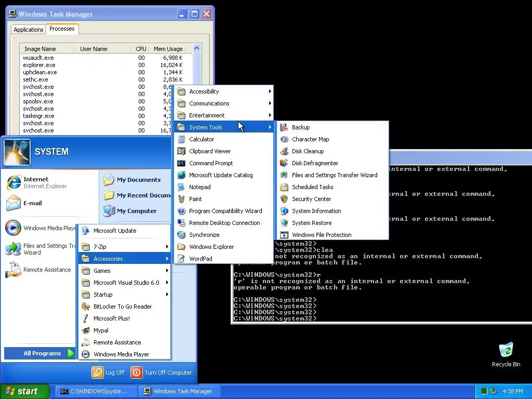Open Backup in System Tools

pos(332,127)
